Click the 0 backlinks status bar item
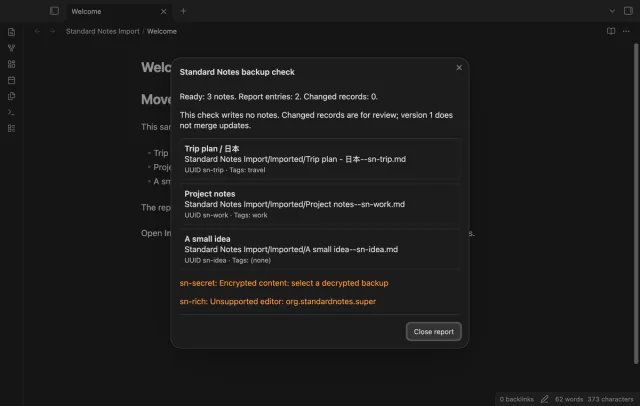Viewport: 640px width, 406px height. point(516,399)
